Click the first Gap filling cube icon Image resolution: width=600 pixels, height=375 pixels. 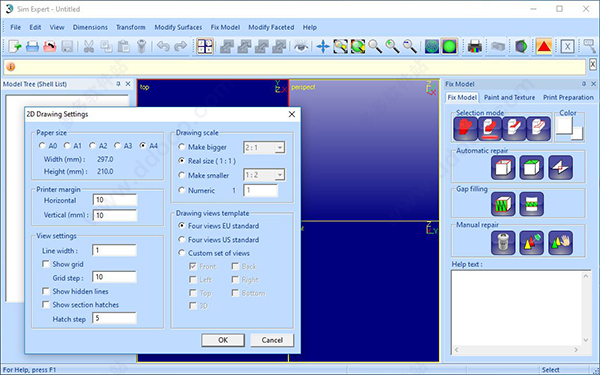coord(503,204)
